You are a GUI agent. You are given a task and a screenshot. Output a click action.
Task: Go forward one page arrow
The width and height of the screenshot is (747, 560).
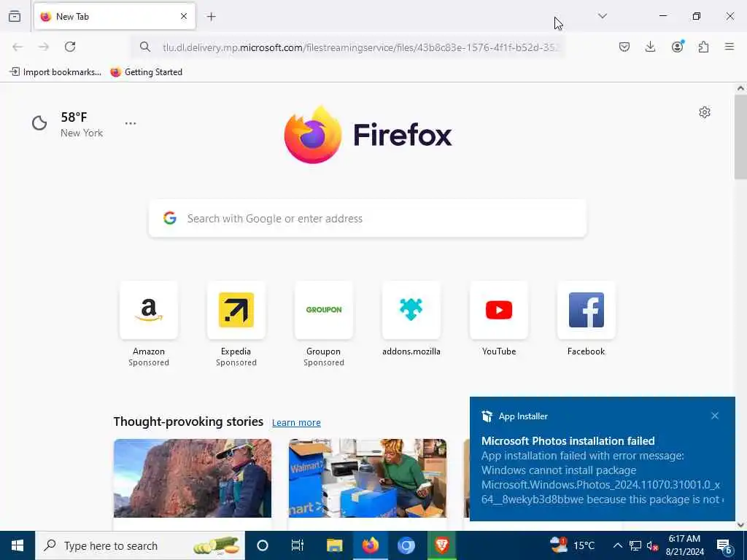point(44,47)
